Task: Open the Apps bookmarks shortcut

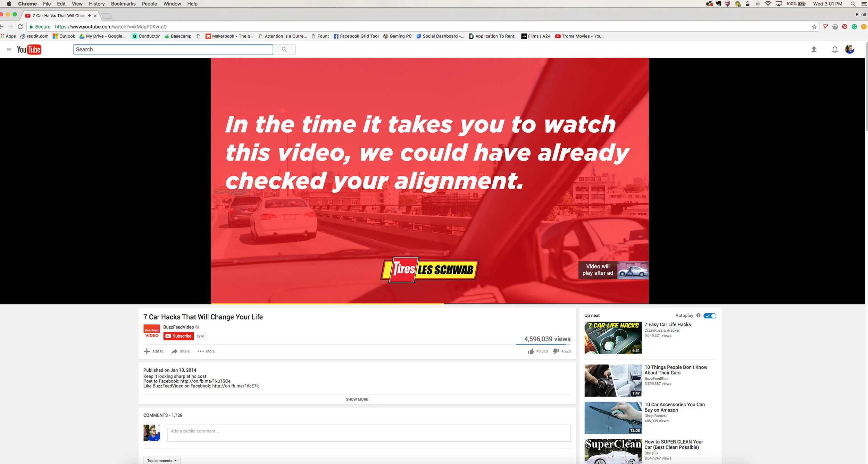Action: pos(8,36)
